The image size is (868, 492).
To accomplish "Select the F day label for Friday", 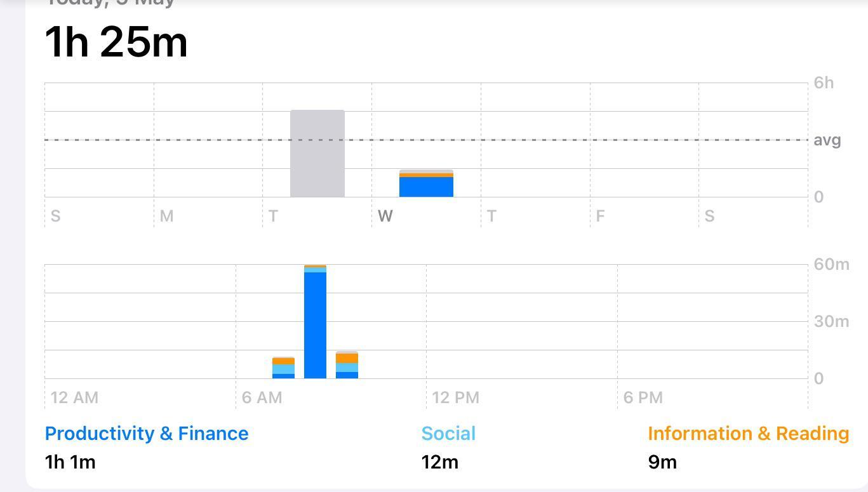I will pyautogui.click(x=600, y=216).
